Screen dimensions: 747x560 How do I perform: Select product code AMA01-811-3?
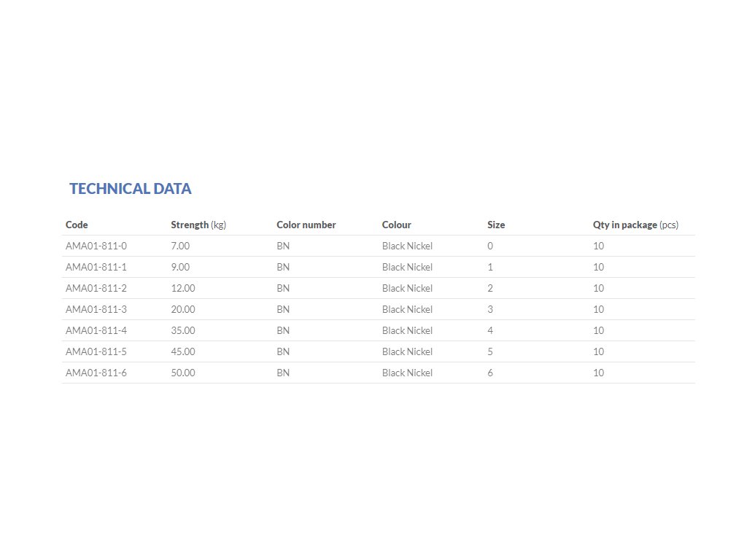click(96, 309)
